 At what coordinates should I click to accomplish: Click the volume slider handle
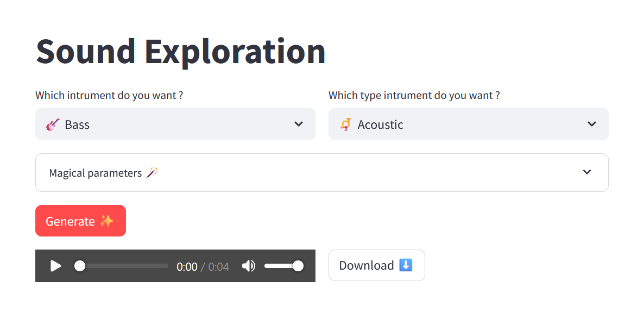pyautogui.click(x=298, y=266)
